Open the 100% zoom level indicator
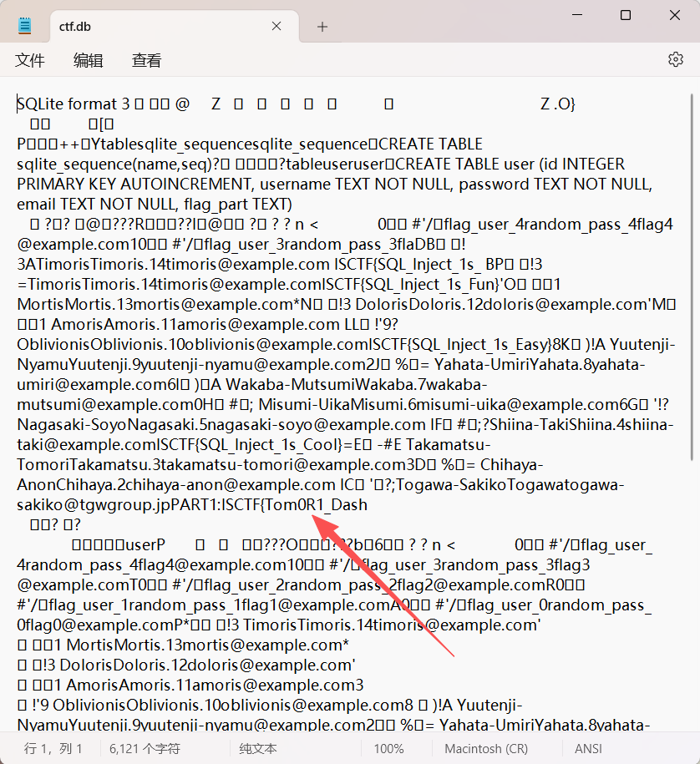This screenshot has width=700, height=764. click(388, 749)
